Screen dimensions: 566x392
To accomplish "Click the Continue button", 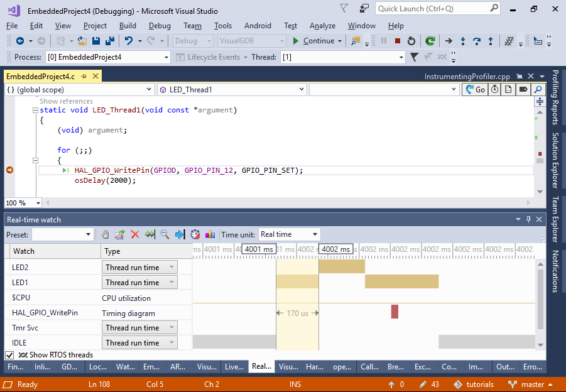I will click(314, 41).
